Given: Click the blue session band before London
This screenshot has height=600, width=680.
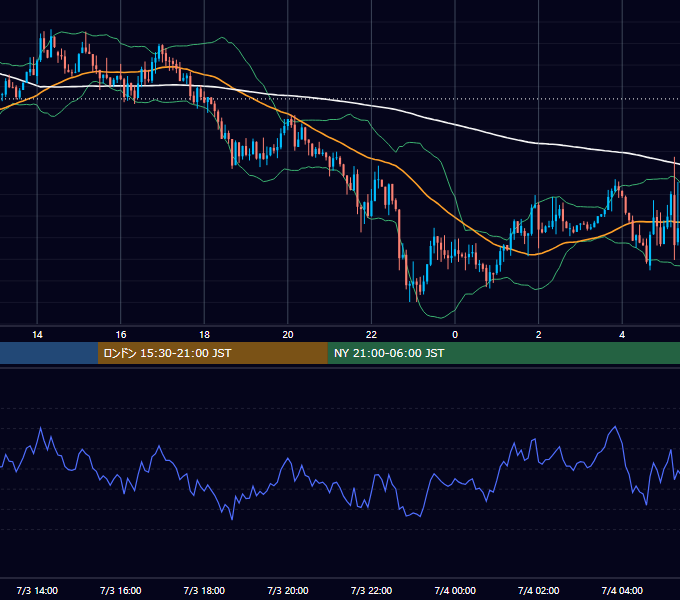Looking at the screenshot, I should (x=49, y=353).
